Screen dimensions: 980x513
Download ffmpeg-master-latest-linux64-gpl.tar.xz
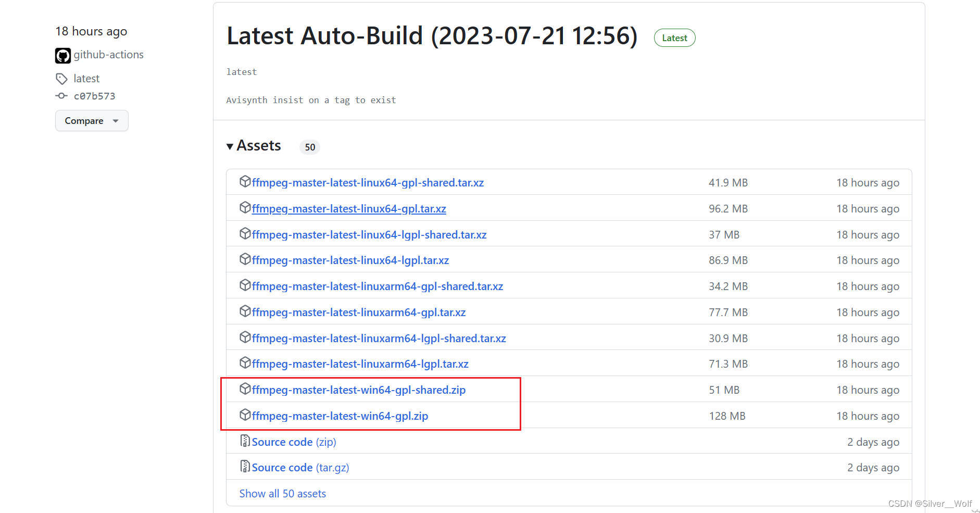point(349,209)
